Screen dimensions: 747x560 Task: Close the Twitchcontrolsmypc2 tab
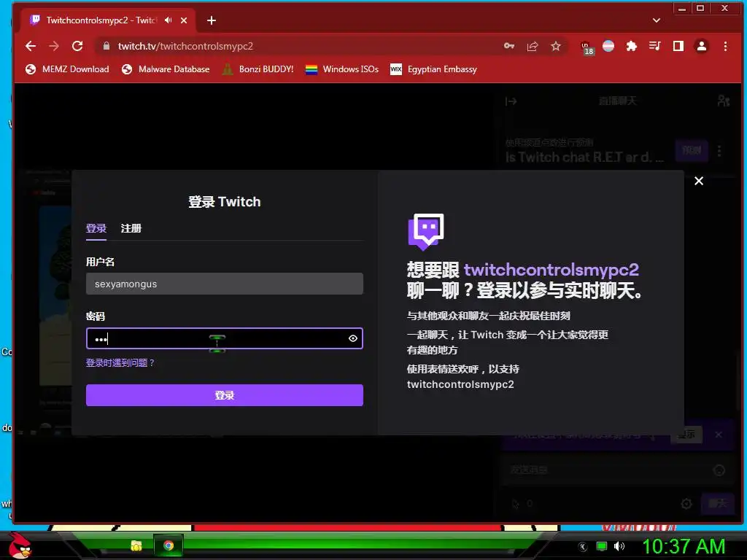(184, 20)
